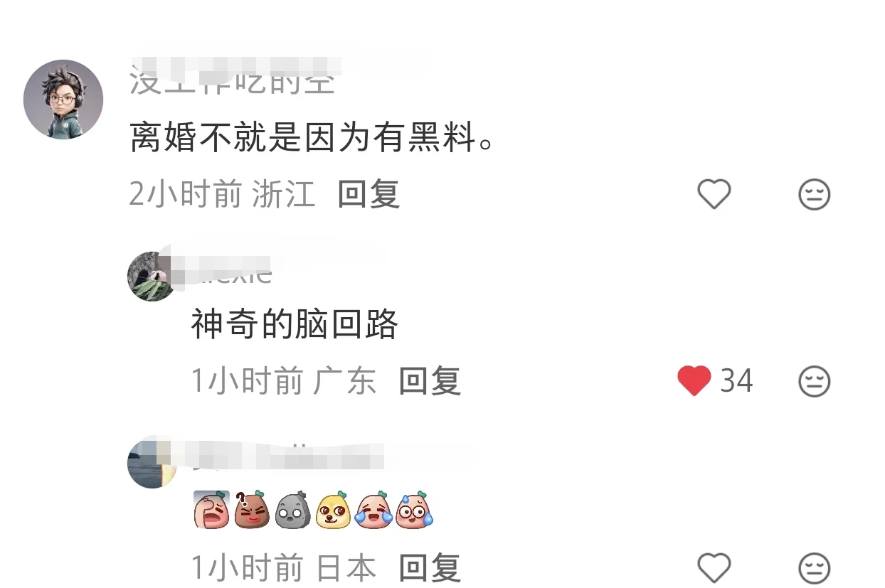This screenshot has height=588, width=885.
Task: Reply to the 1小时前 广东 comment
Action: (430, 381)
